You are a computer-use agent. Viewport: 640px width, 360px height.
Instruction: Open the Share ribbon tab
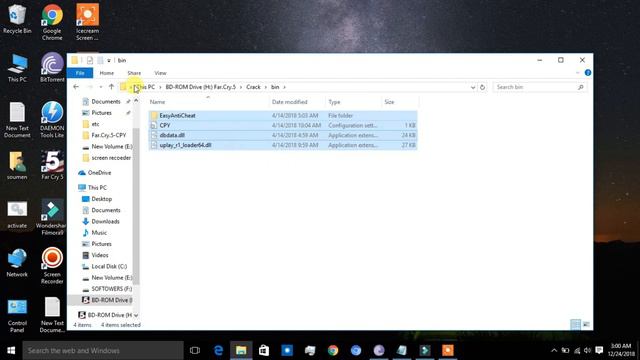click(134, 73)
